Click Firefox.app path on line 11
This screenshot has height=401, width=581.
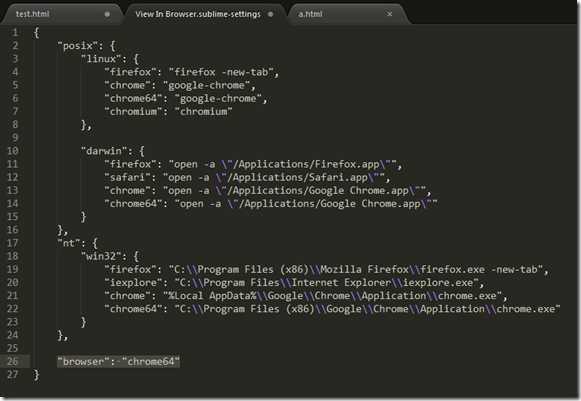pos(306,164)
